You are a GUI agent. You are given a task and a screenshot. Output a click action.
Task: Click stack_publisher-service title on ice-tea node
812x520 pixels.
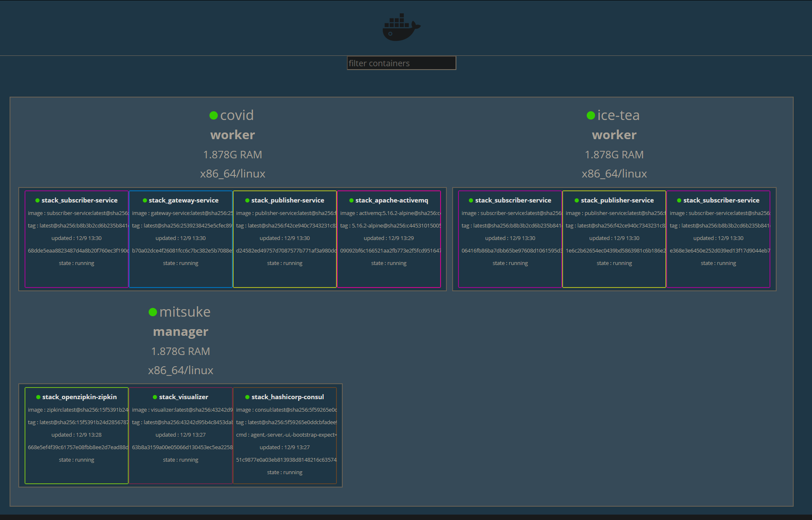pyautogui.click(x=617, y=200)
